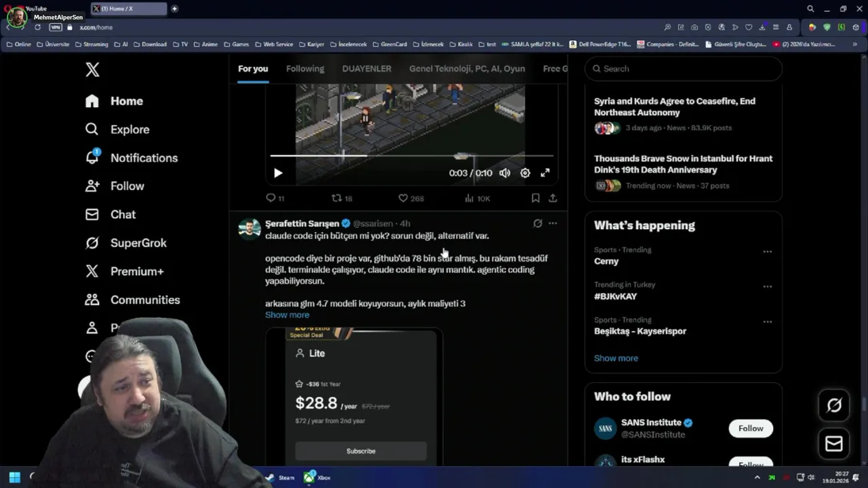Click the VPN badge in address bar
This screenshot has height=488, width=868.
(x=56, y=27)
